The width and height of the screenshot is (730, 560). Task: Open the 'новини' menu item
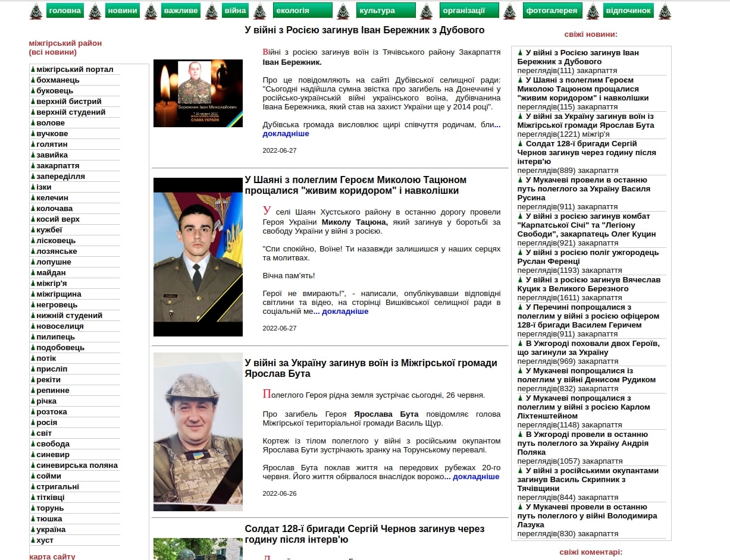(x=123, y=11)
